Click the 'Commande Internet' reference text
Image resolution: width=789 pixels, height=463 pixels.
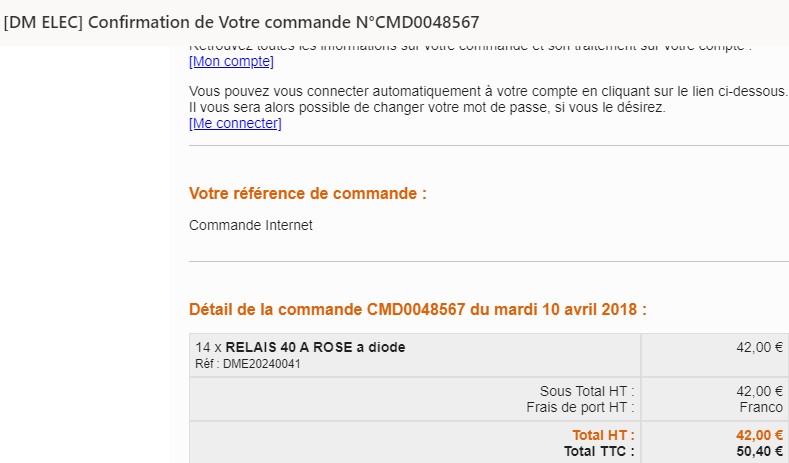click(x=251, y=225)
